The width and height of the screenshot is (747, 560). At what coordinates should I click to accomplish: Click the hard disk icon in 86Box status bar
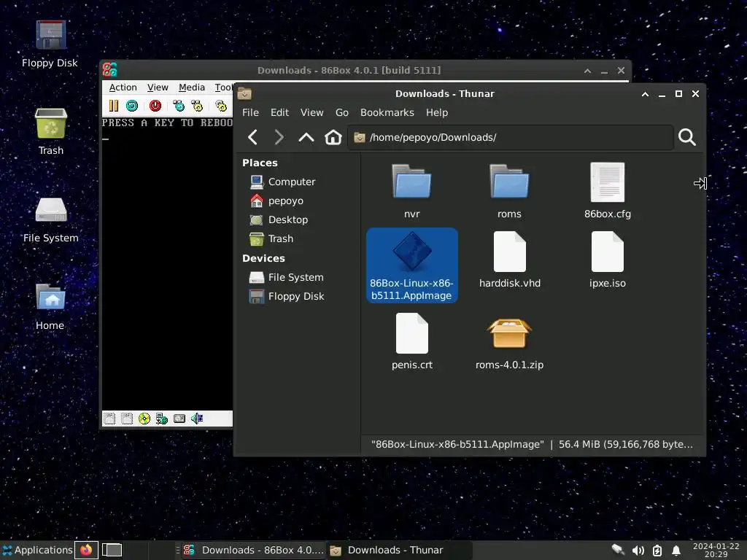point(179,419)
